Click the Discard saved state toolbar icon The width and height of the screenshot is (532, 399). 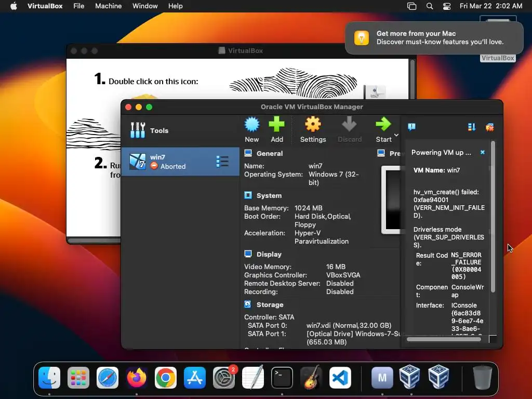click(350, 129)
